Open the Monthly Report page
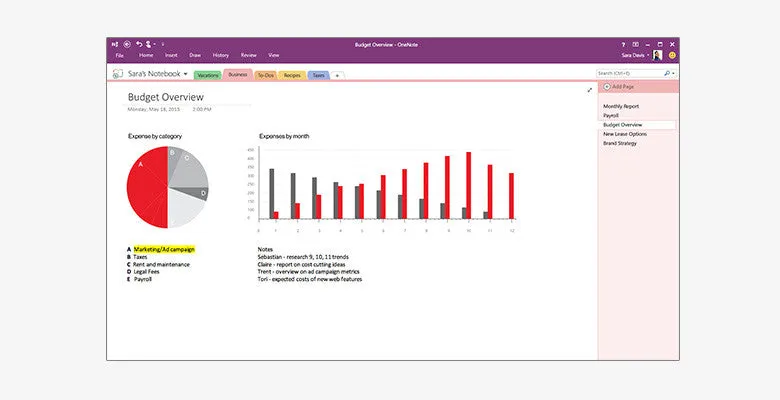 [621, 106]
